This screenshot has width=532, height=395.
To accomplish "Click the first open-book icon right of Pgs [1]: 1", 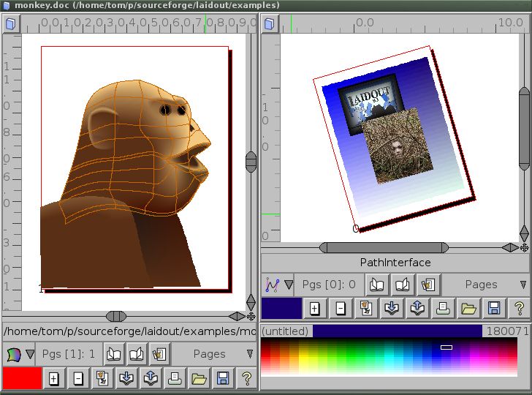I will [x=114, y=354].
